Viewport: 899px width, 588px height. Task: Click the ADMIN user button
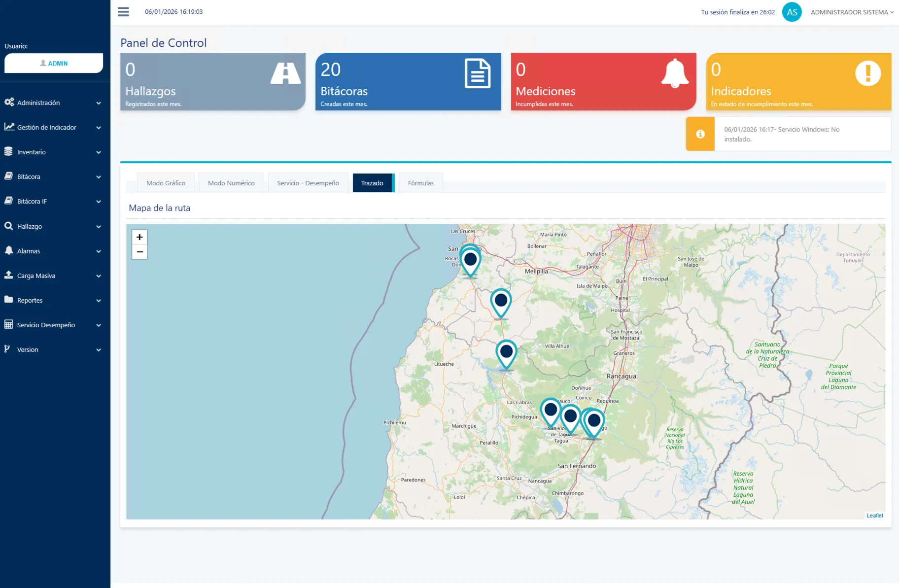click(54, 63)
